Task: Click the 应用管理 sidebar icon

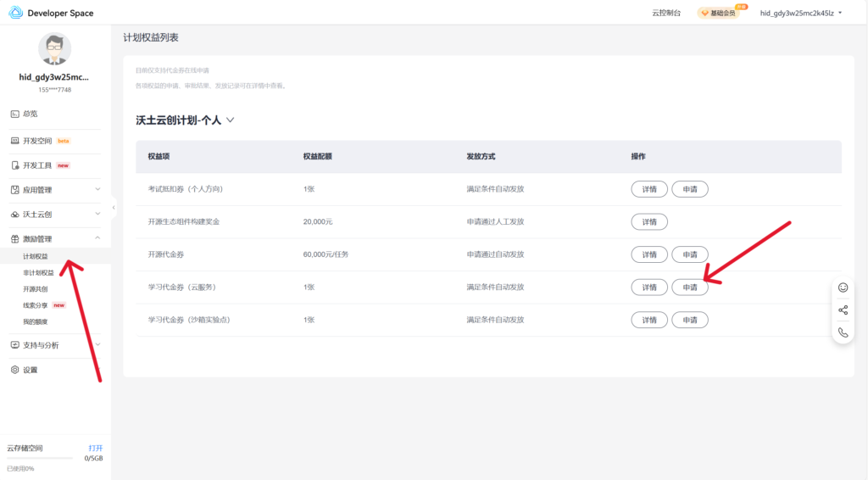Action: 15,190
